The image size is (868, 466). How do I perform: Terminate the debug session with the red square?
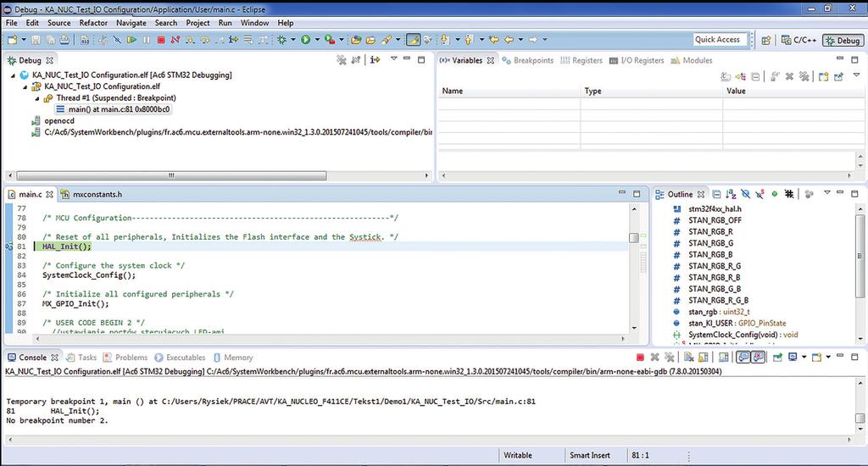click(160, 40)
